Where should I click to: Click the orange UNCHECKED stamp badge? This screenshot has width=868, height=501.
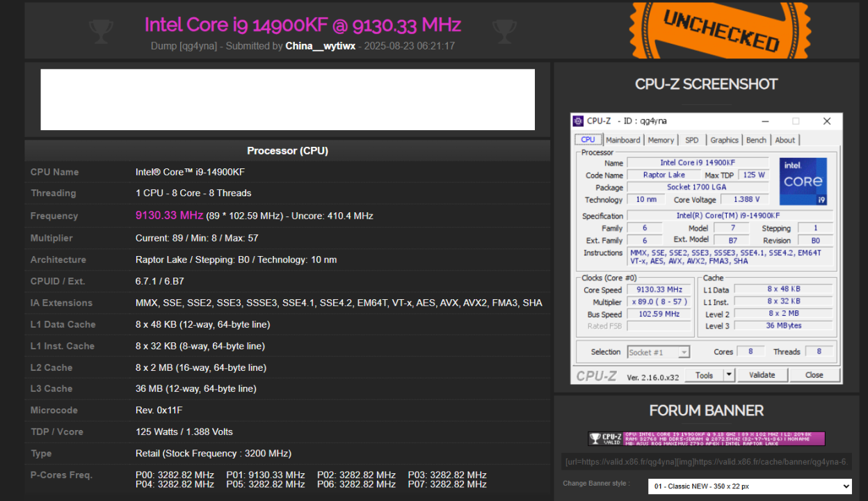click(x=719, y=31)
